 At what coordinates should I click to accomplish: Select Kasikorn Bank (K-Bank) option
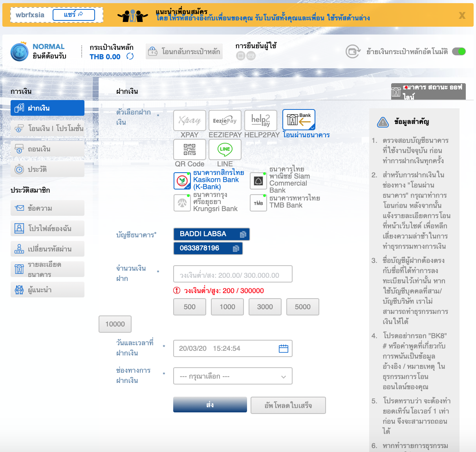(x=182, y=180)
